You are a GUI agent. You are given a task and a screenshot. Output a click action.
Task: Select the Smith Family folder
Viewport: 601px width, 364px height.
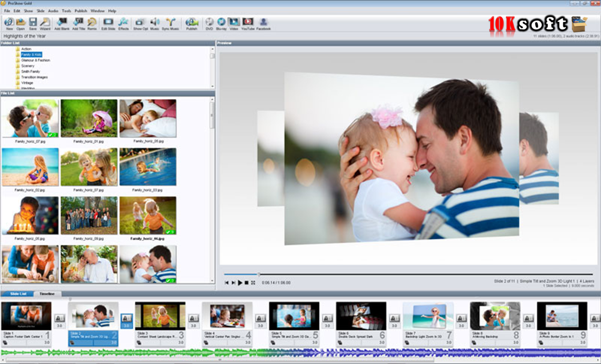[30, 72]
